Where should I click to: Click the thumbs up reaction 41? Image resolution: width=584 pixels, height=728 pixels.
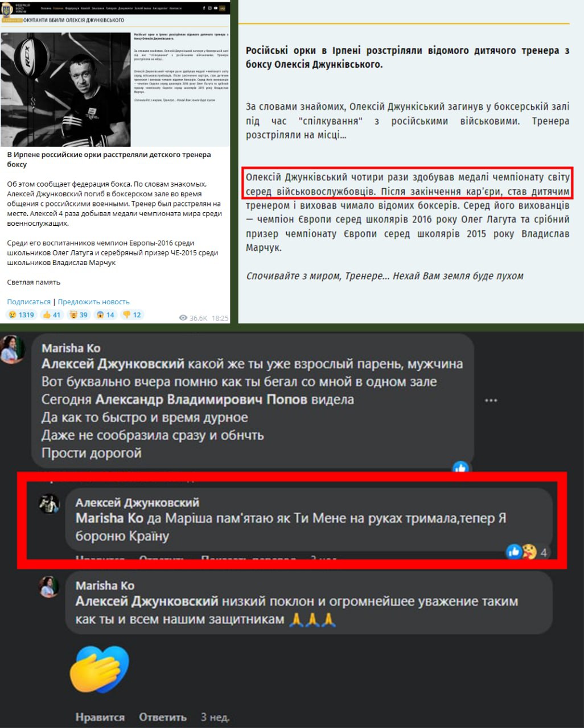click(x=51, y=315)
